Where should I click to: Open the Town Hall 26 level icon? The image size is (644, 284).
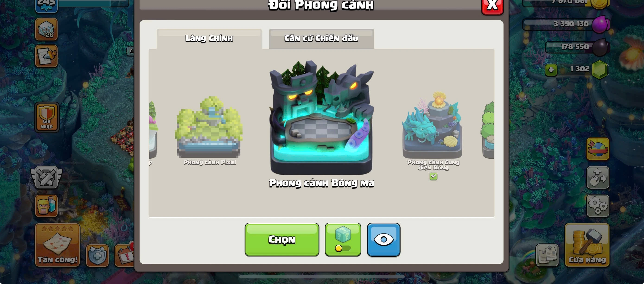[x=46, y=29]
